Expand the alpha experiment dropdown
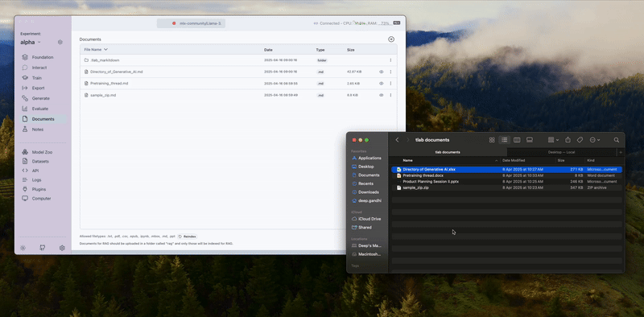This screenshot has width=644, height=317. 31,42
